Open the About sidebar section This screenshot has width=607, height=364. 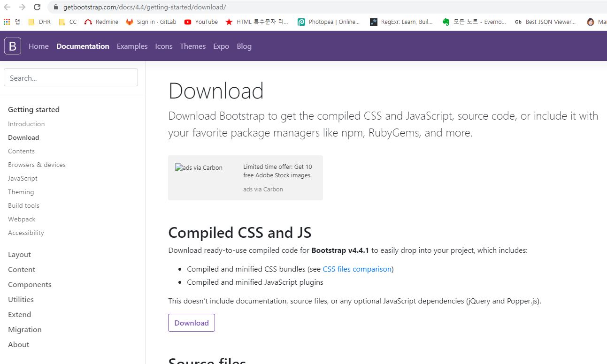[x=18, y=344]
